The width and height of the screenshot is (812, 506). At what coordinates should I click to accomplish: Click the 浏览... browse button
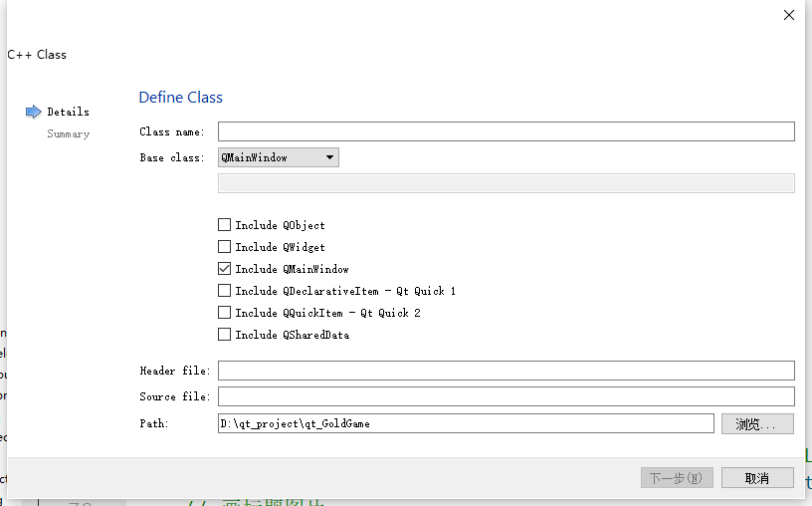pos(757,424)
